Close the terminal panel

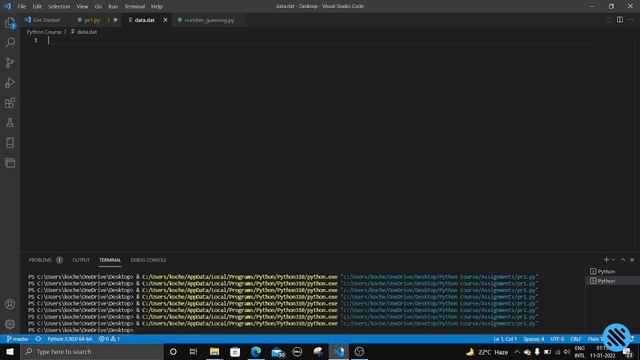(x=632, y=260)
